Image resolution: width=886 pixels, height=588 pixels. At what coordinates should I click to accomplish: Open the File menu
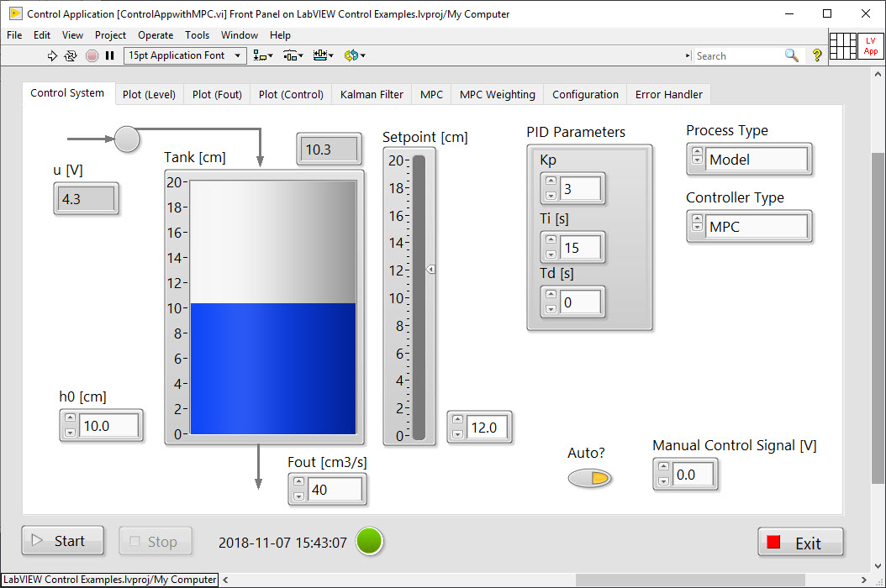coord(14,35)
